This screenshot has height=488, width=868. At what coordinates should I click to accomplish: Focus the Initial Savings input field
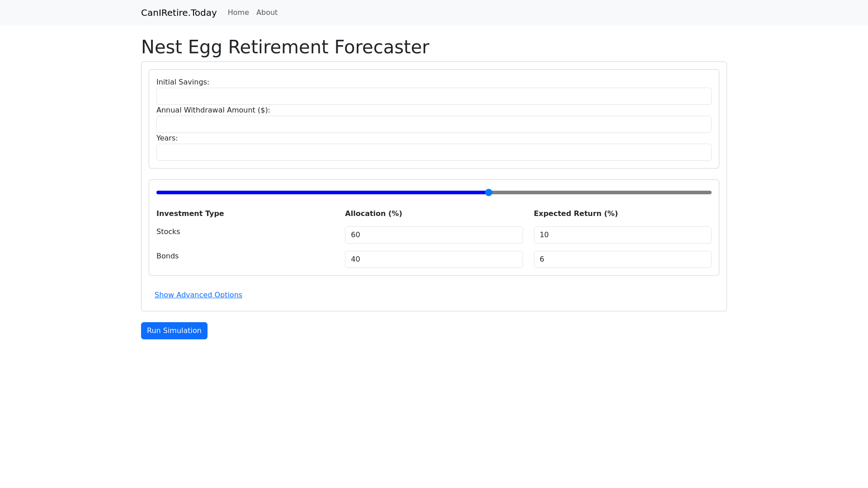[x=434, y=96]
